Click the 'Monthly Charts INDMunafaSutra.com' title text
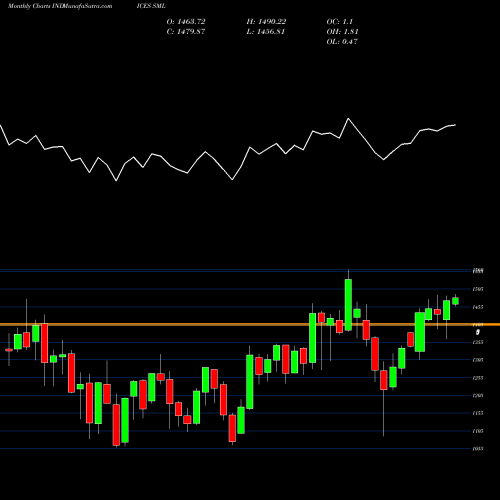Screen dimensions: 500x500 click(60, 6)
